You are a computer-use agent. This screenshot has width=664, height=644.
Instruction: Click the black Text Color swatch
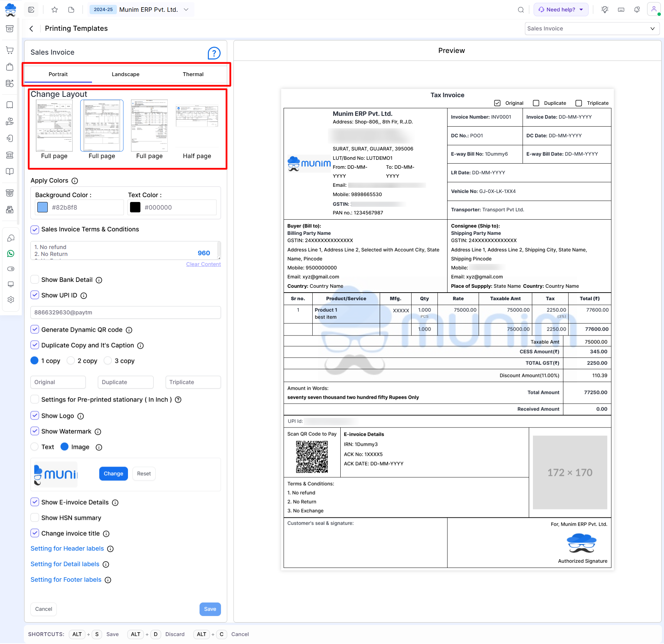click(x=135, y=208)
